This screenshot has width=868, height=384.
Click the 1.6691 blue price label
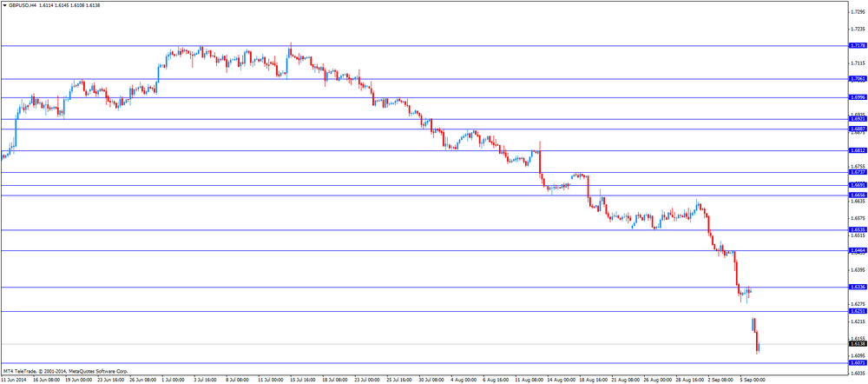coord(857,186)
